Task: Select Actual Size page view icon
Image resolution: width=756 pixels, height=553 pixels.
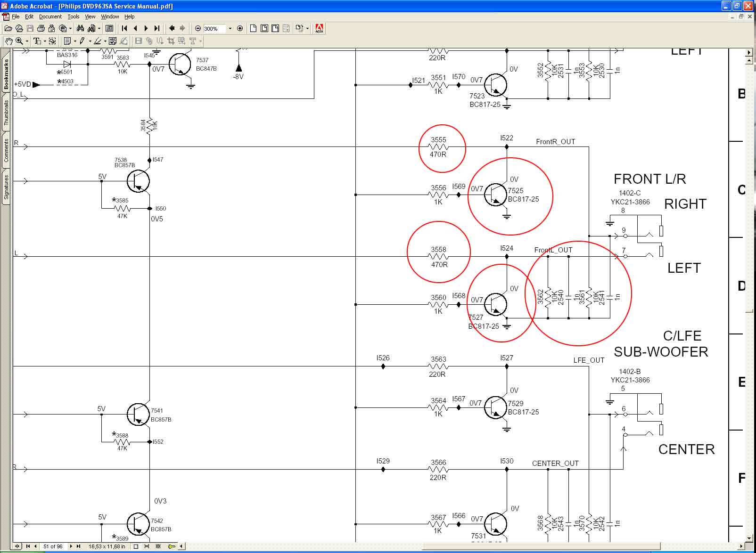Action: 253,28
